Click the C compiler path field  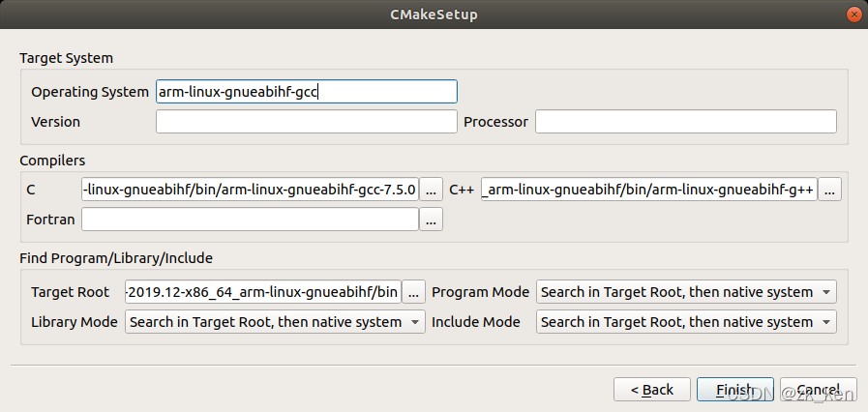pyautogui.click(x=250, y=191)
